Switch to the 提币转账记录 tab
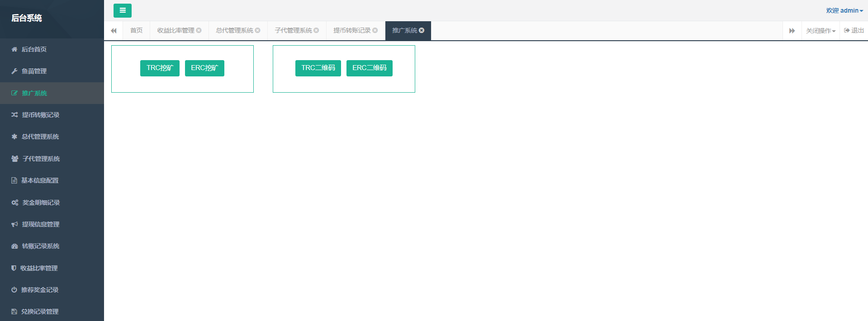The image size is (868, 321). (x=352, y=30)
